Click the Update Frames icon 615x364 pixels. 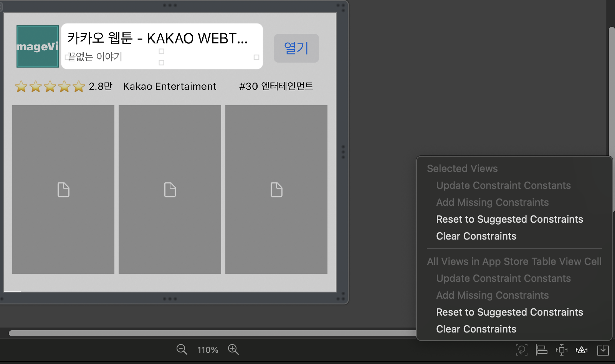pos(521,350)
